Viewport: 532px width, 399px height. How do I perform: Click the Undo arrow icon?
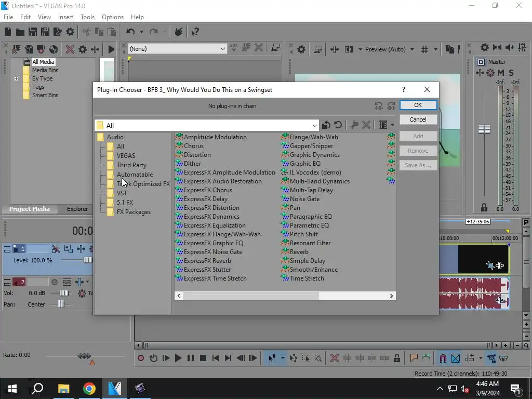(x=130, y=32)
